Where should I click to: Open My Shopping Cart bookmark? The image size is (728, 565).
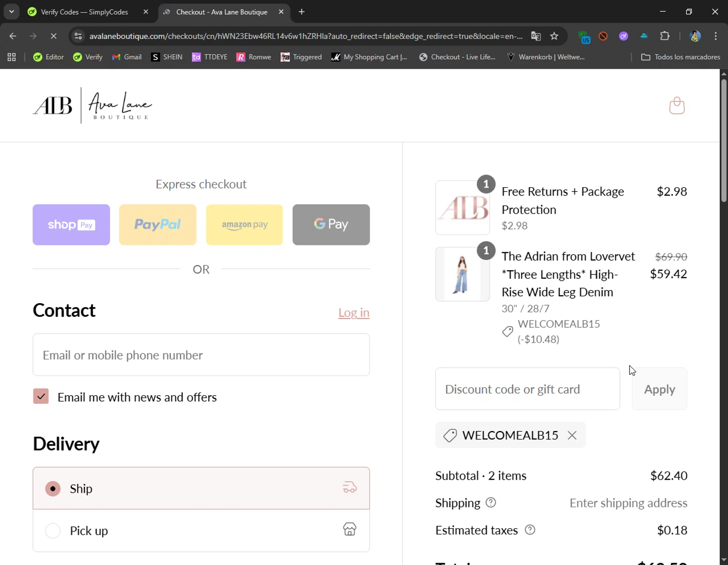(x=369, y=57)
